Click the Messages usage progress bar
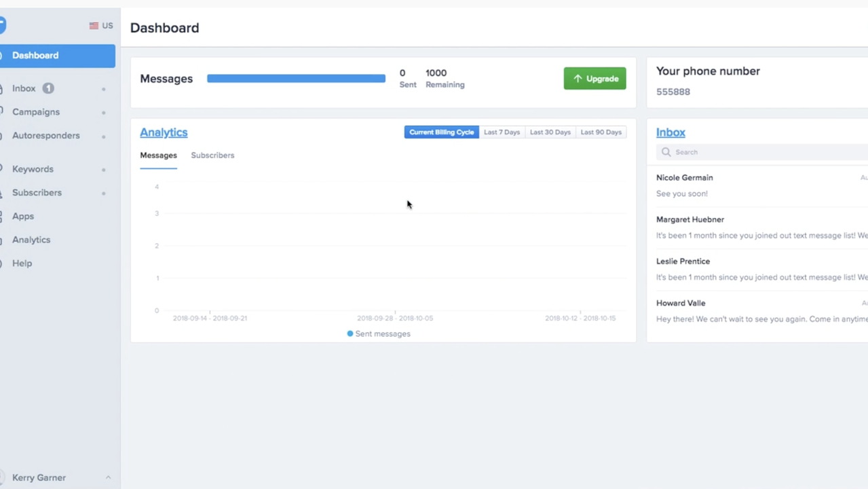 tap(296, 79)
